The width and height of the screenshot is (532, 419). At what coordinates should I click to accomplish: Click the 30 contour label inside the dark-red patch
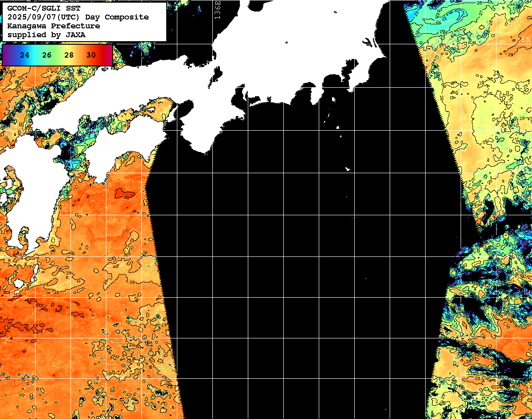pyautogui.click(x=127, y=198)
